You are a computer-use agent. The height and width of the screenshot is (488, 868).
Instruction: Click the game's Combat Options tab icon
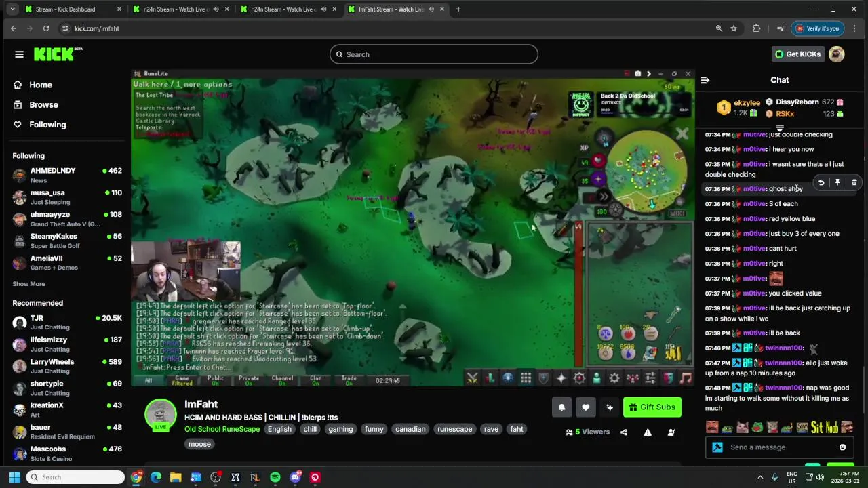pos(473,378)
